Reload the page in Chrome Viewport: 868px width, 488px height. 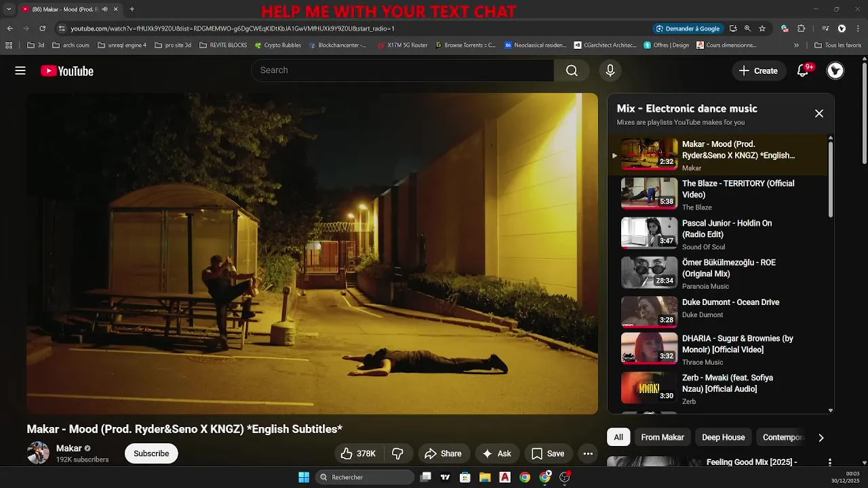[x=42, y=28]
